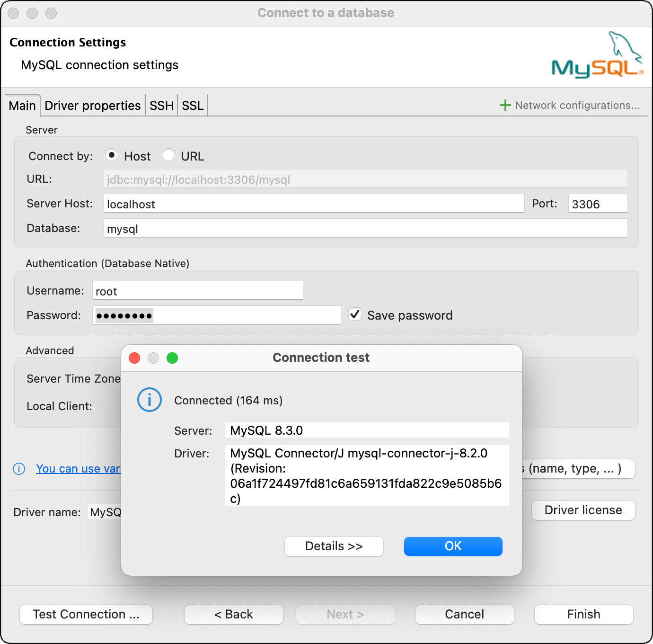Viewport: 653px width, 644px height.
Task: Open the SSH tab
Action: [161, 105]
